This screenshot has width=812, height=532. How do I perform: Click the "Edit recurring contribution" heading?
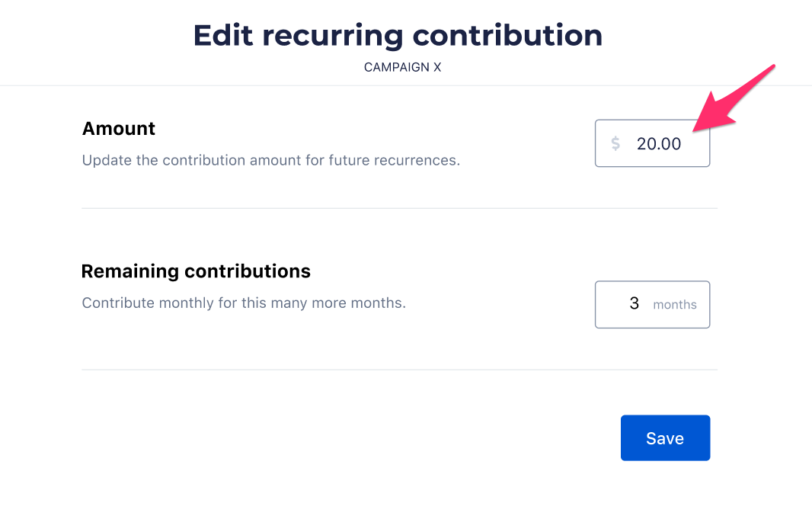(398, 36)
